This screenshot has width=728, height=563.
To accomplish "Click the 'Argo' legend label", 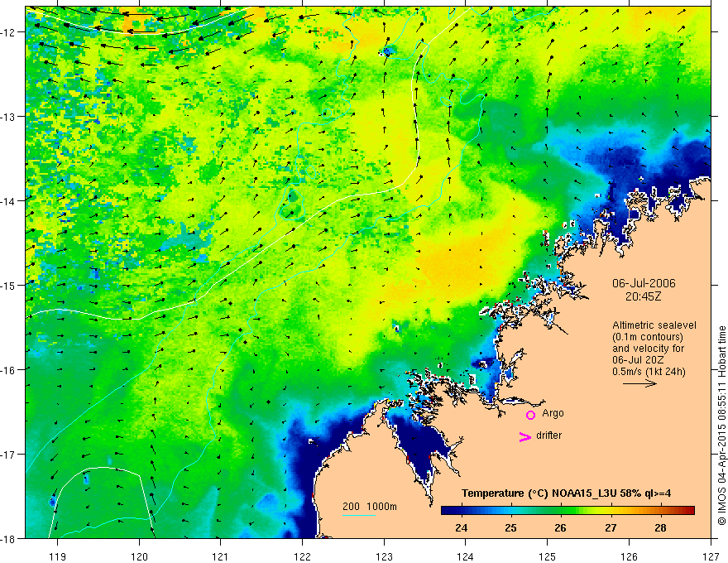I will (x=553, y=413).
